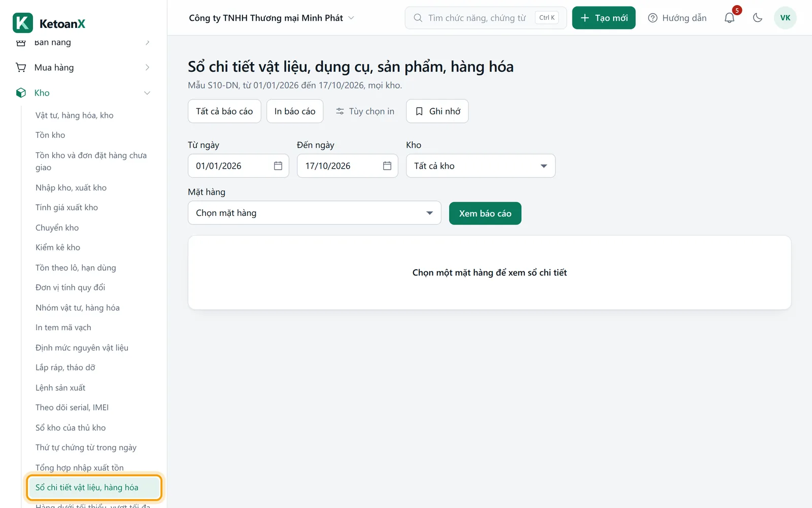812x508 pixels.
Task: Click the Đến ngày date field
Action: click(348, 166)
